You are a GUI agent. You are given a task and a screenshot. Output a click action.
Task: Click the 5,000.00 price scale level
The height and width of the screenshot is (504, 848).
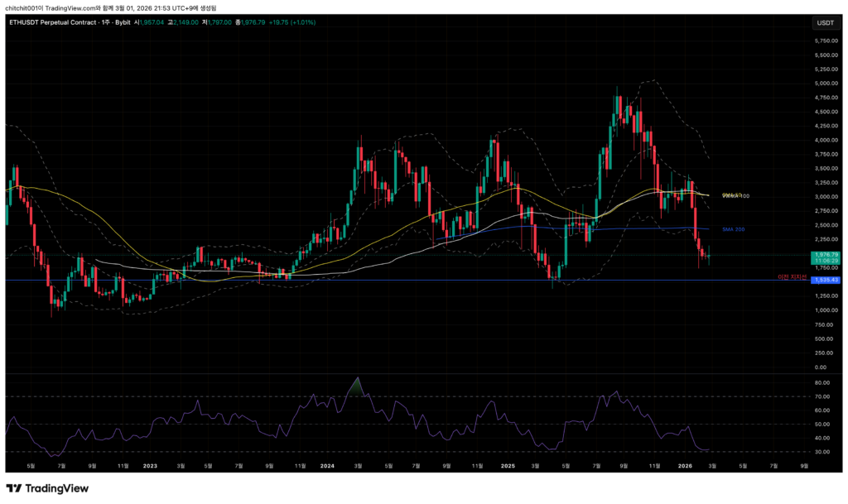(825, 83)
